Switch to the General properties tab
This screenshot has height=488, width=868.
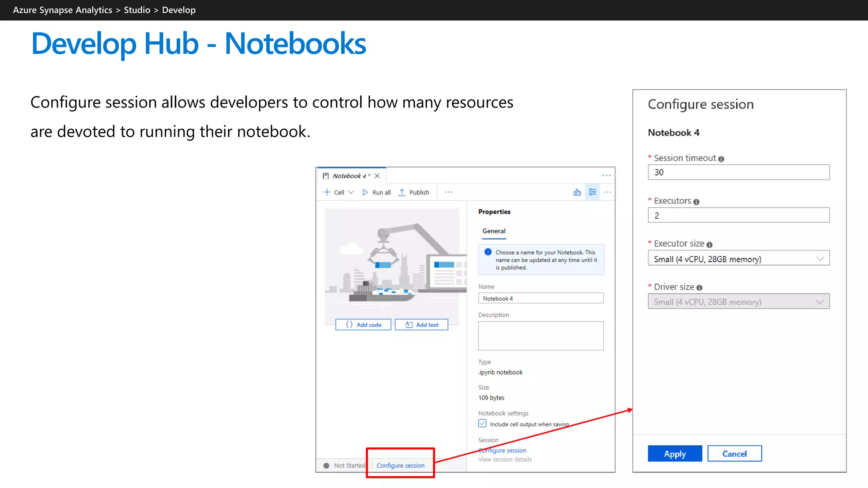point(494,231)
